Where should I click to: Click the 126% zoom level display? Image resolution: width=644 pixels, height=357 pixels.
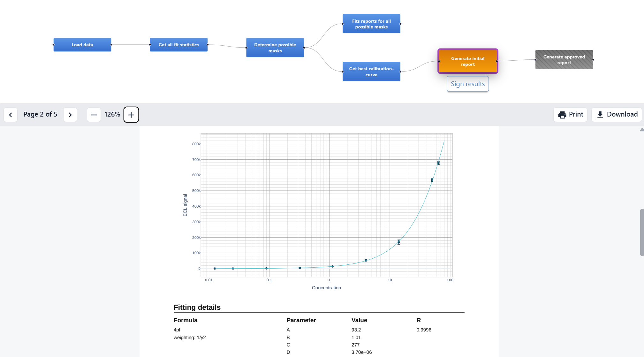tap(112, 115)
